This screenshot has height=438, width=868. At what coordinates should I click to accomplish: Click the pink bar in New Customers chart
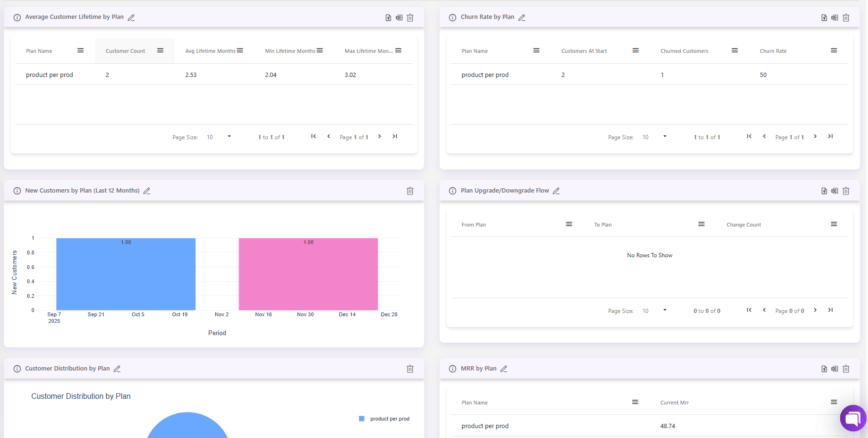(308, 274)
